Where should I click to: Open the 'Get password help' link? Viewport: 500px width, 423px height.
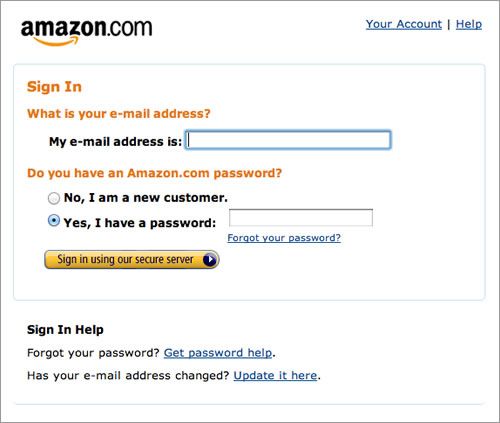coord(218,353)
